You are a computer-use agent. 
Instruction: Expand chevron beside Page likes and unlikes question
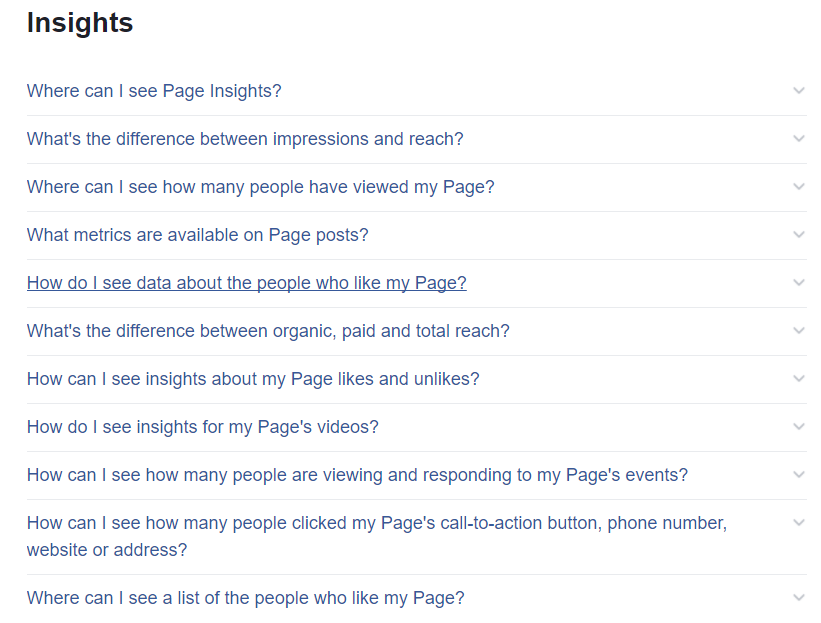pyautogui.click(x=798, y=379)
